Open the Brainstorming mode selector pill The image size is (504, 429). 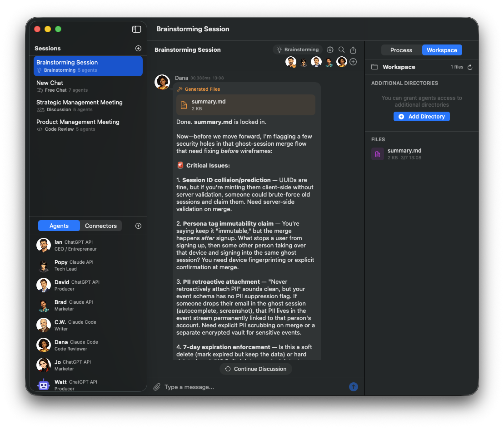coord(298,50)
